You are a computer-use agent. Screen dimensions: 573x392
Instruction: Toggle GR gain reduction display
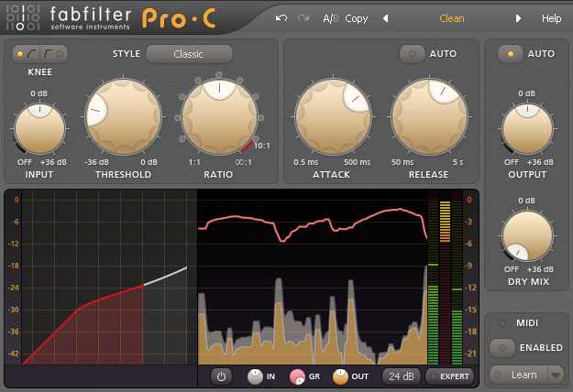tap(297, 376)
